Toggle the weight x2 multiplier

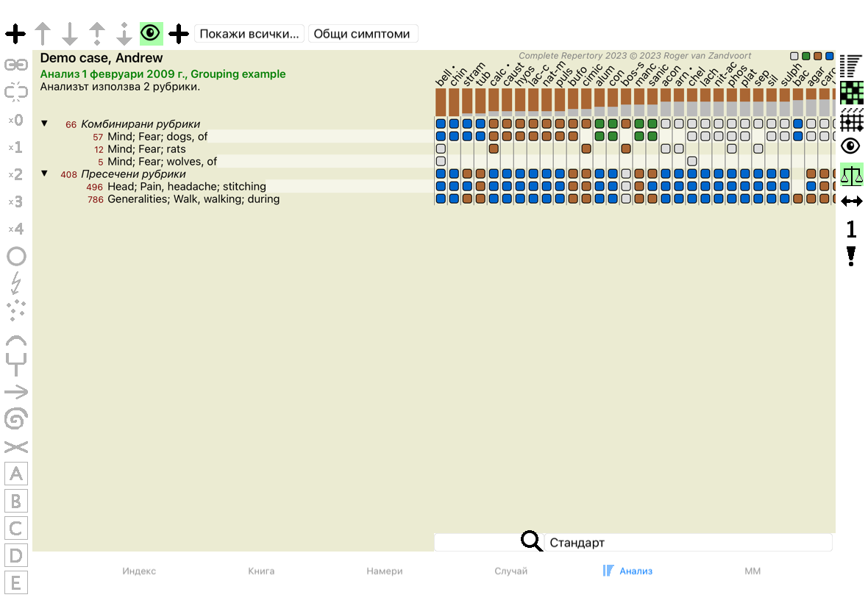coord(16,175)
